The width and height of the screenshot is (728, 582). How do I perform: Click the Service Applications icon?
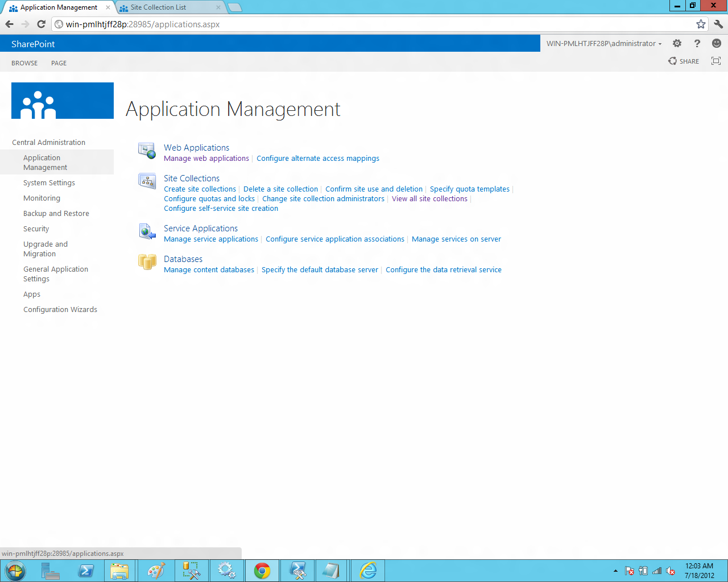pyautogui.click(x=147, y=232)
